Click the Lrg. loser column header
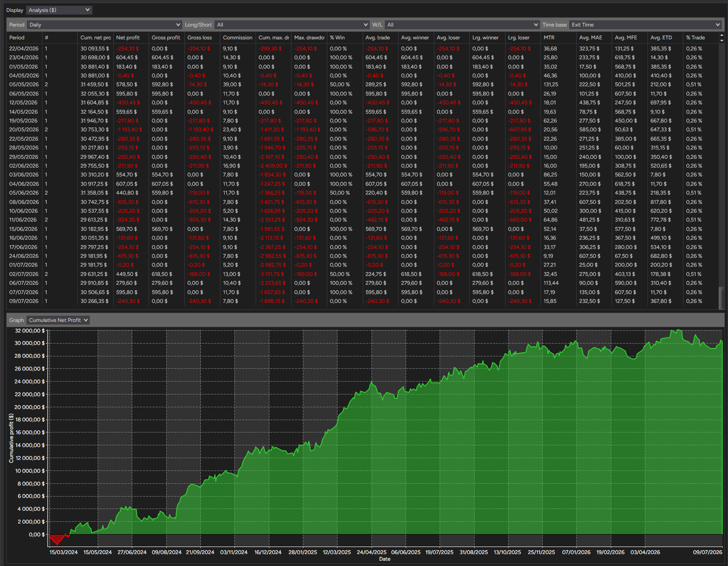The height and width of the screenshot is (566, 728). coord(523,38)
